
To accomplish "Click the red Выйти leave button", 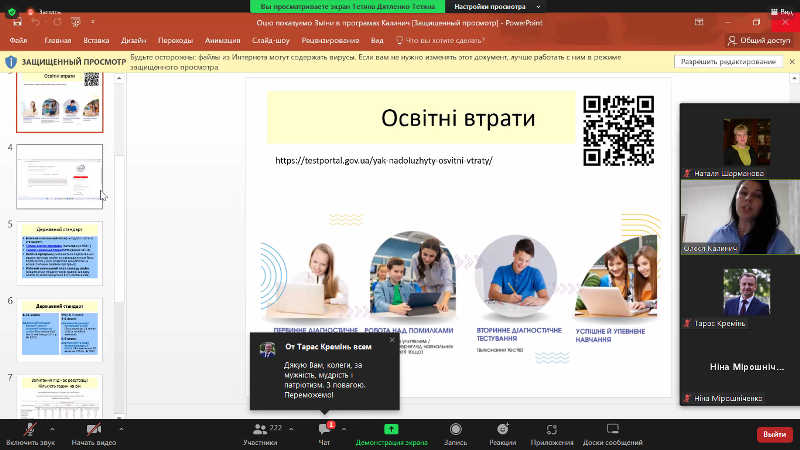I will pyautogui.click(x=773, y=434).
